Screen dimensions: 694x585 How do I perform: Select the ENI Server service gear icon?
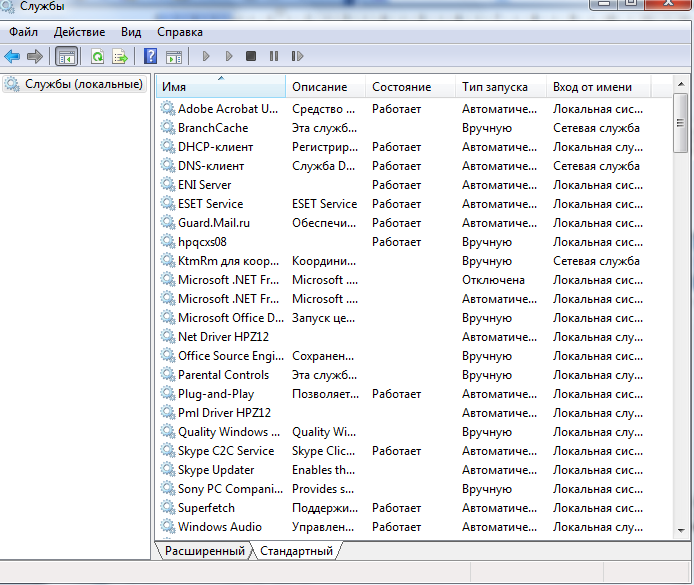168,185
